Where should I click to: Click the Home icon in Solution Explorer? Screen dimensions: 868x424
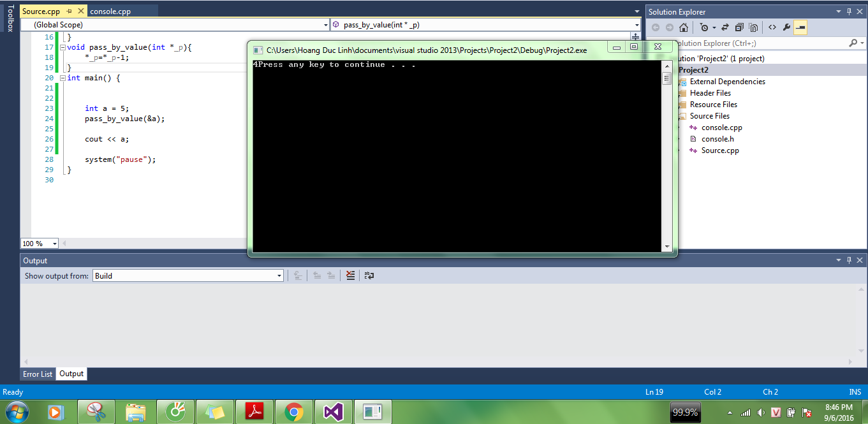(x=684, y=27)
